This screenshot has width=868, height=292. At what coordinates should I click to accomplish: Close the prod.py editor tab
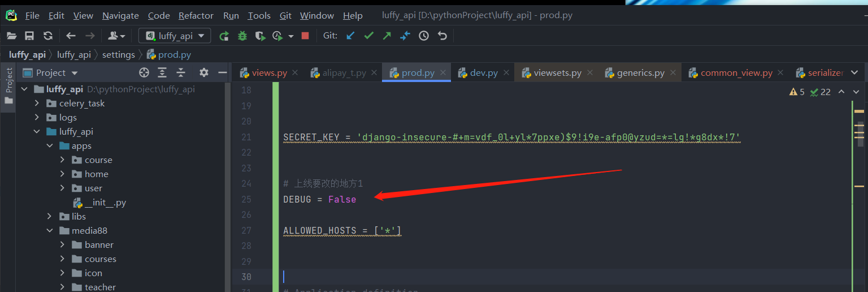[443, 72]
